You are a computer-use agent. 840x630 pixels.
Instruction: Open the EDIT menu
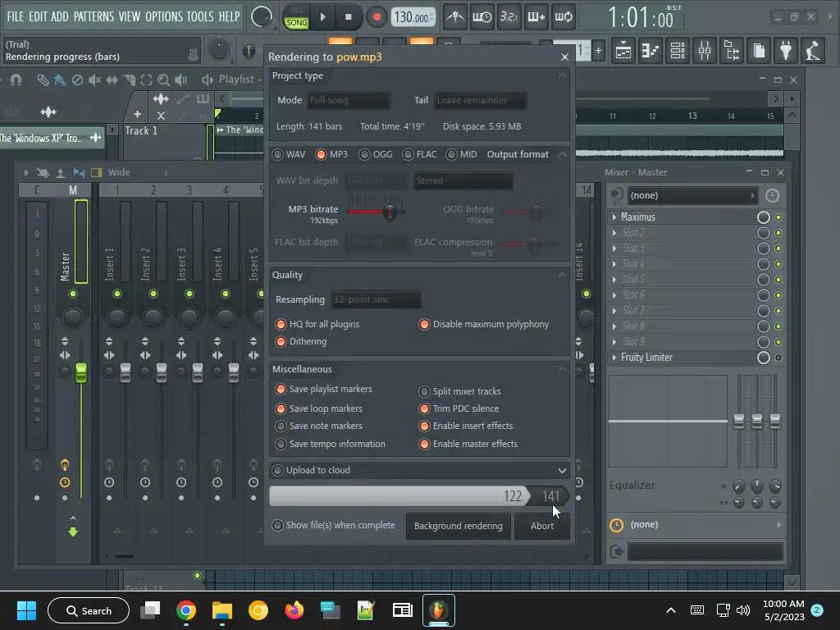pos(38,16)
